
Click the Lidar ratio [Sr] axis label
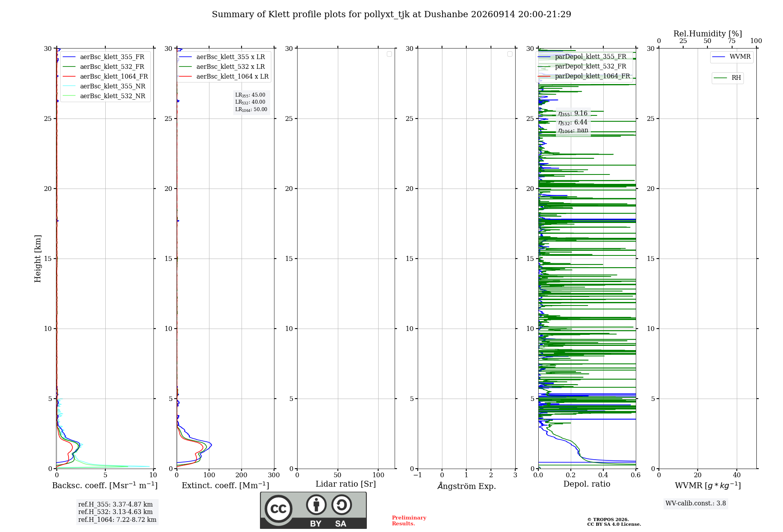pos(346,484)
